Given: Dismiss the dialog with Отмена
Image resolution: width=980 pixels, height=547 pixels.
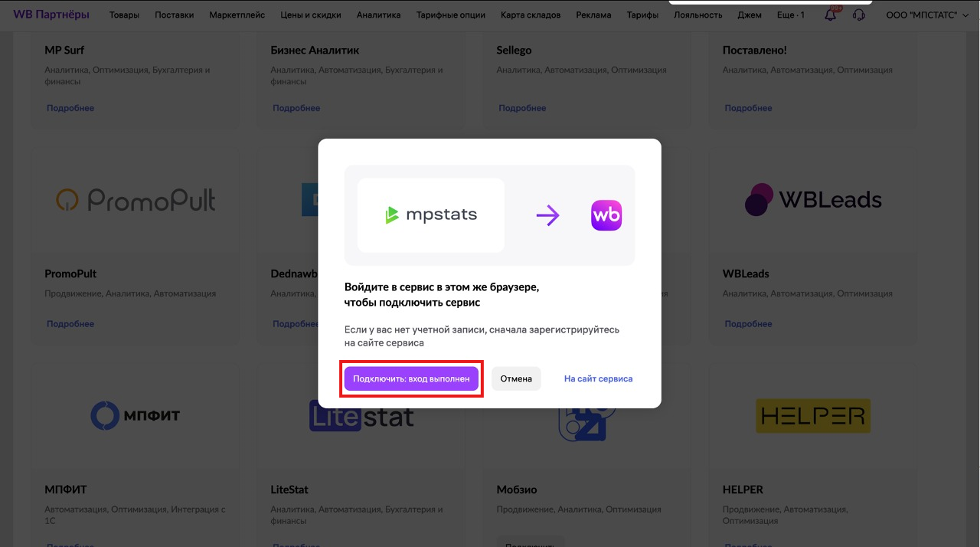Looking at the screenshot, I should pos(516,378).
